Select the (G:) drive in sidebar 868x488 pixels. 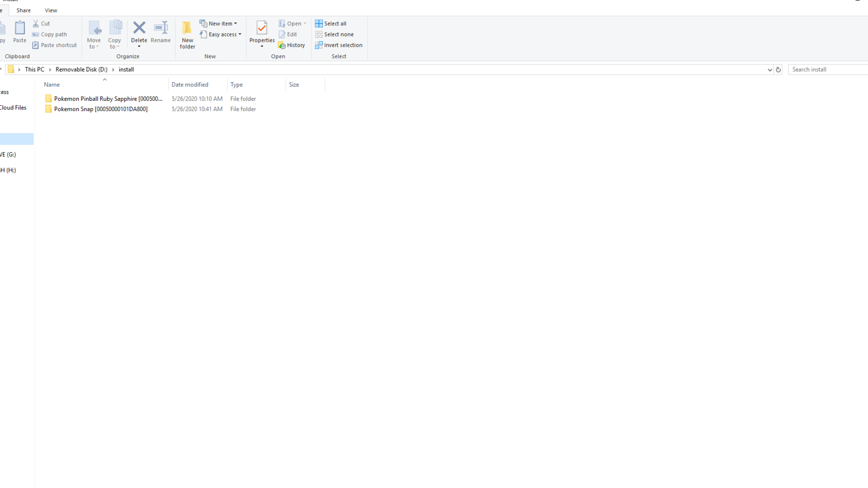coord(9,155)
